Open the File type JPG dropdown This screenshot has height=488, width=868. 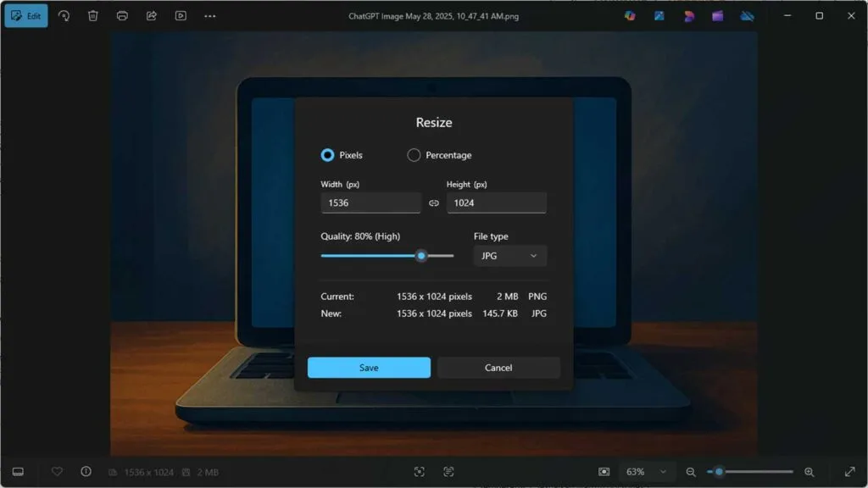[x=509, y=256]
